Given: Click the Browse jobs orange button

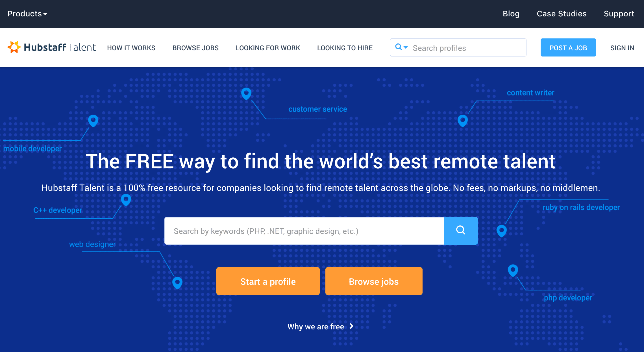Looking at the screenshot, I should (x=374, y=281).
